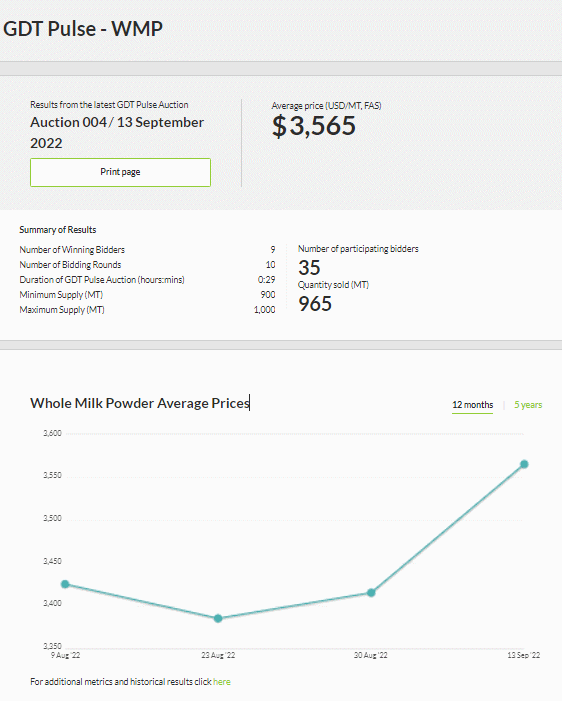The image size is (562, 701).
Task: Click the Auction 004 / 13 September title
Action: point(117,133)
